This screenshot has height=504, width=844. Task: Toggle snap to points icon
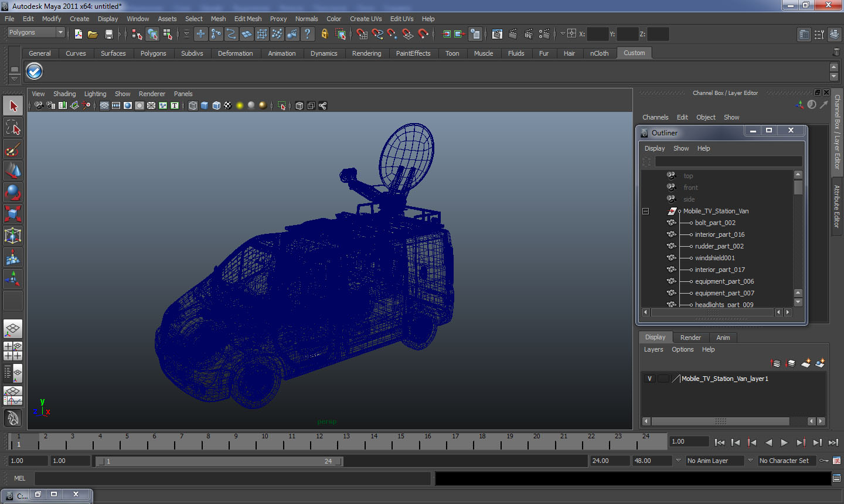pyautogui.click(x=392, y=34)
